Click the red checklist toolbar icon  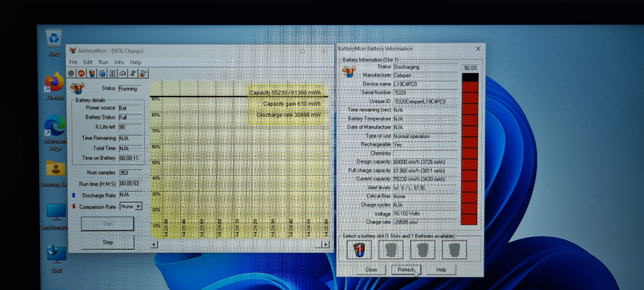coord(112,73)
